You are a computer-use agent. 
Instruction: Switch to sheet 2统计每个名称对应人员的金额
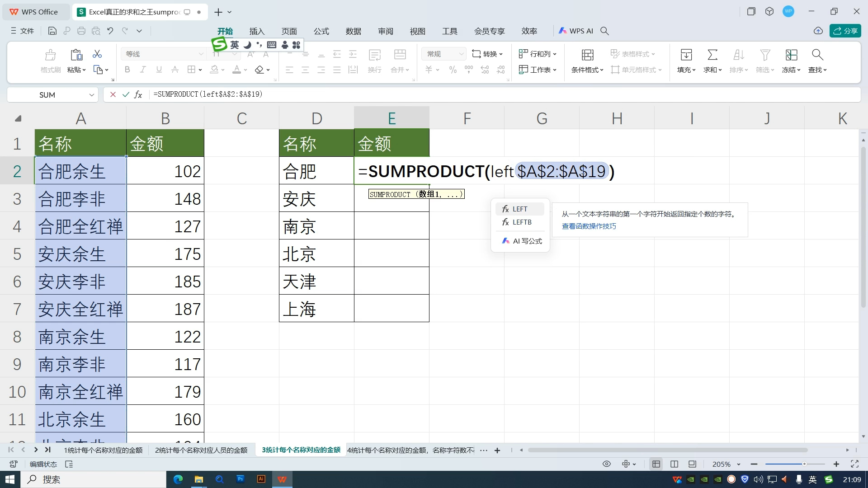(x=201, y=450)
